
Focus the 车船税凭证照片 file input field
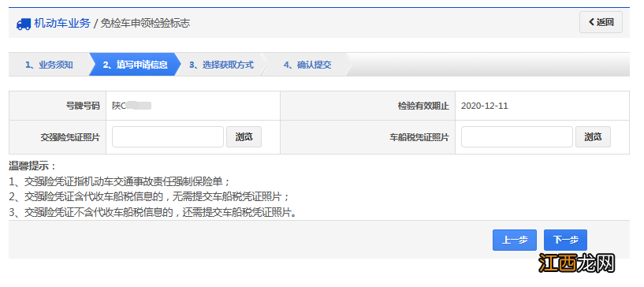(x=516, y=137)
